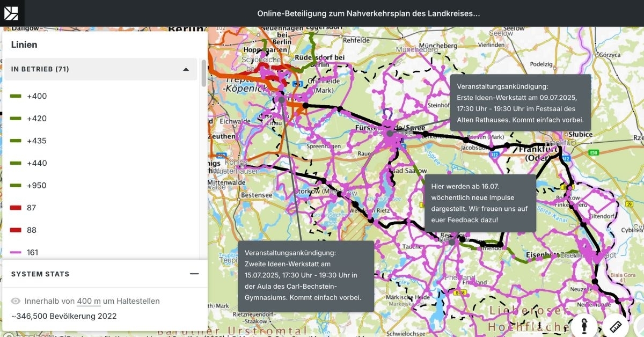Select line +435 from lines list
Viewport: 644px width, 337px height.
(x=36, y=141)
